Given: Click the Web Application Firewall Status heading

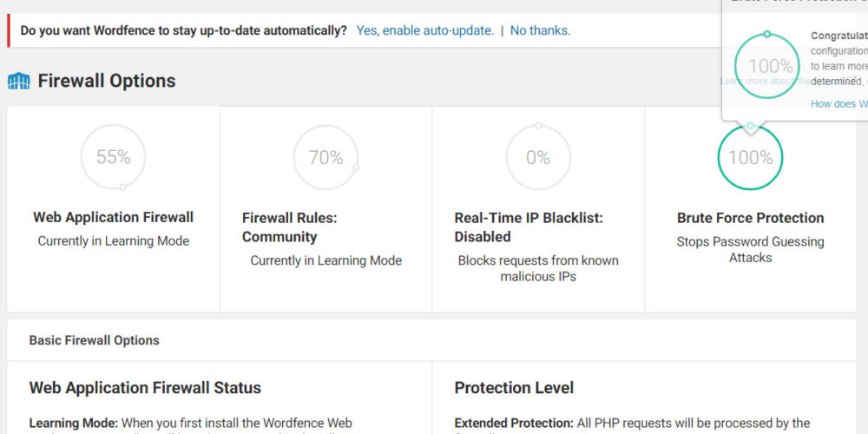Looking at the screenshot, I should tap(145, 388).
